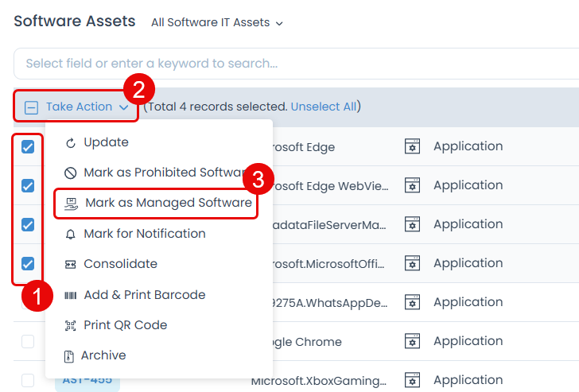
Task: Click the notification bell icon
Action: point(71,234)
